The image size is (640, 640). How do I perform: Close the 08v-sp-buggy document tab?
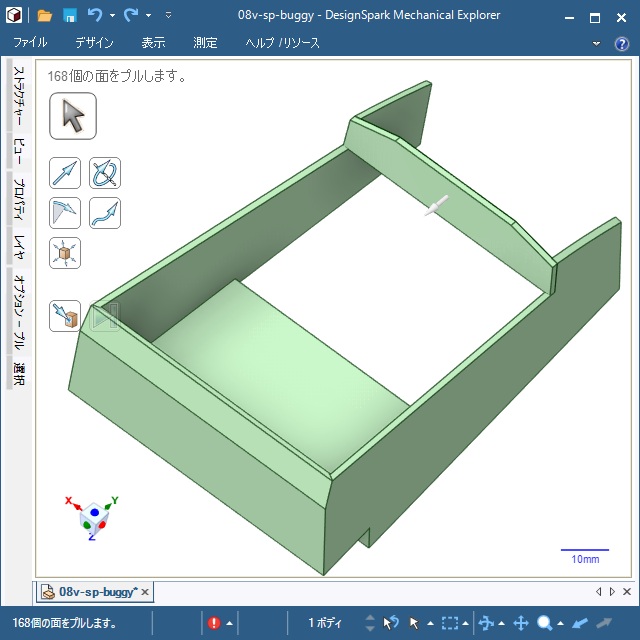(145, 593)
